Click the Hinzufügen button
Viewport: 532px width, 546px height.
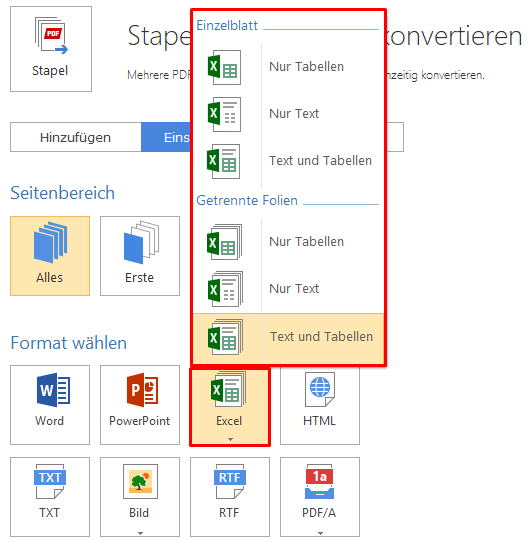pyautogui.click(x=76, y=137)
